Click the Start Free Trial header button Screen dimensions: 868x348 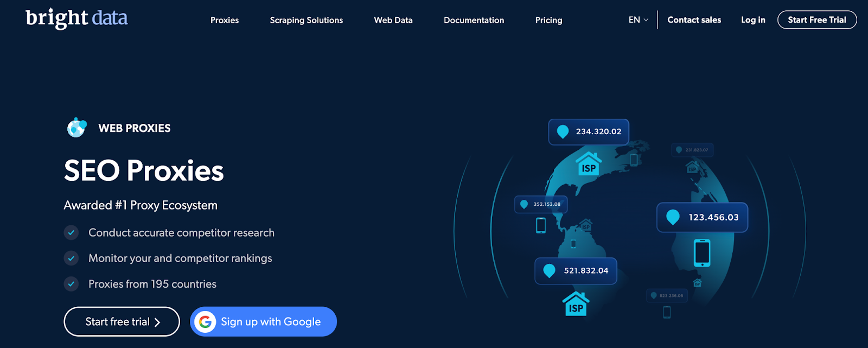[x=817, y=20]
